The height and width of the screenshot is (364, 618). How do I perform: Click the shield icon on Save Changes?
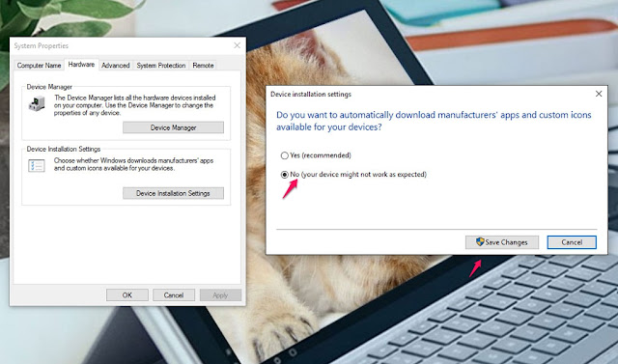[x=480, y=242]
